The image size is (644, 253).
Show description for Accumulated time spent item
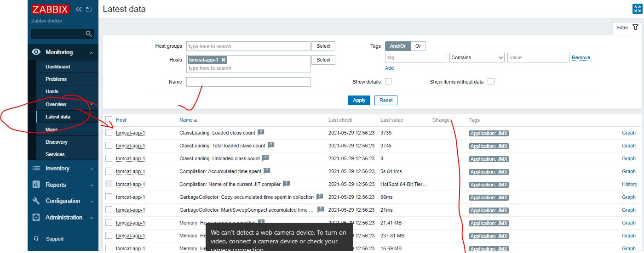[x=267, y=171]
